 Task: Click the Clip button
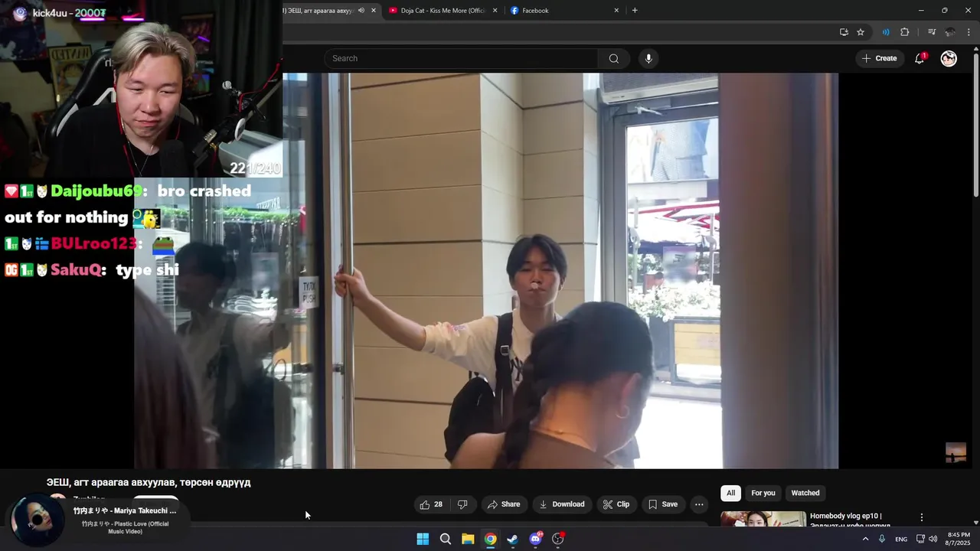pos(616,504)
